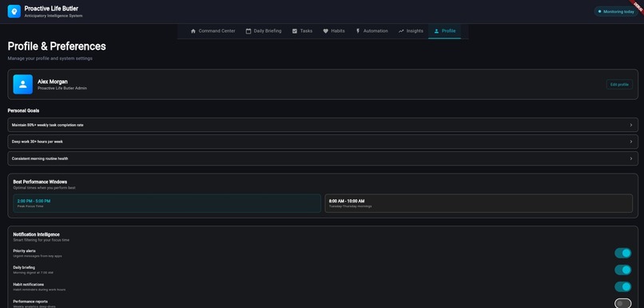Viewport: 644px width, 308px height.
Task: Click the Monitoring today status pill
Action: [x=616, y=11]
